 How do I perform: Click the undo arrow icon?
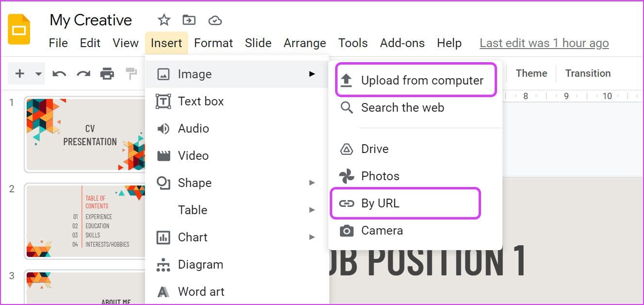tap(59, 74)
